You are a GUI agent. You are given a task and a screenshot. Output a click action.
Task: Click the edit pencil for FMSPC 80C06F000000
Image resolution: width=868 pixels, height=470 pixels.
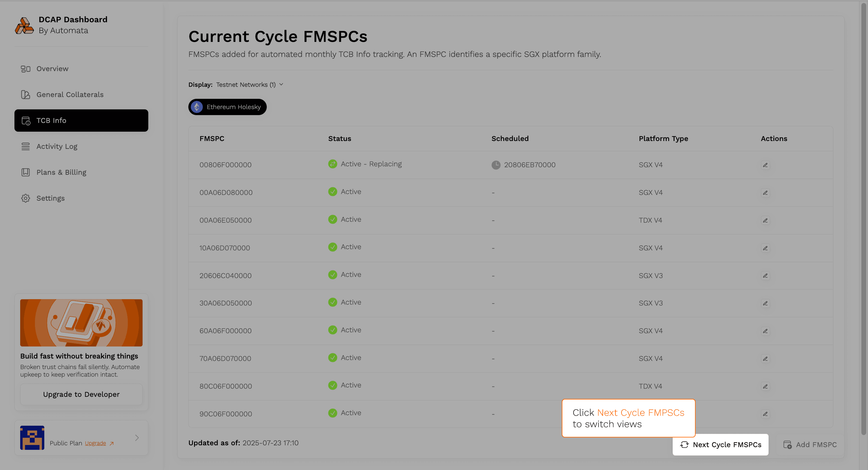coord(765,386)
